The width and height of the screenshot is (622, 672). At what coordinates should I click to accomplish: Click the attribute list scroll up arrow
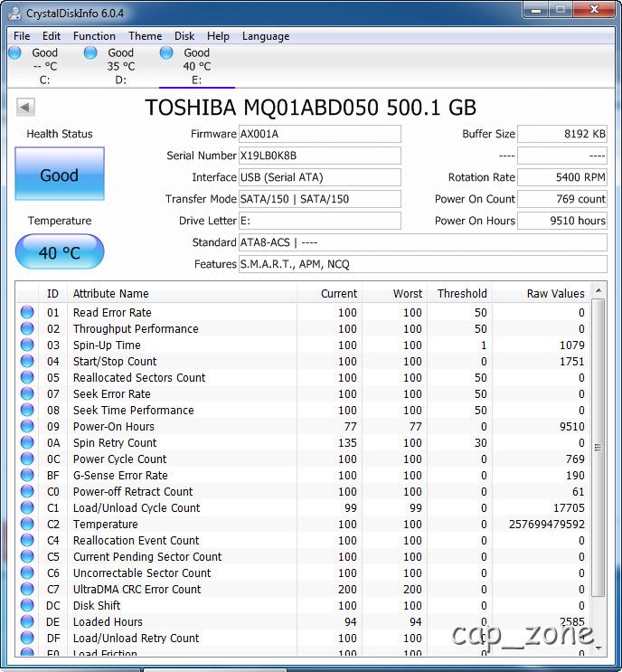click(598, 290)
